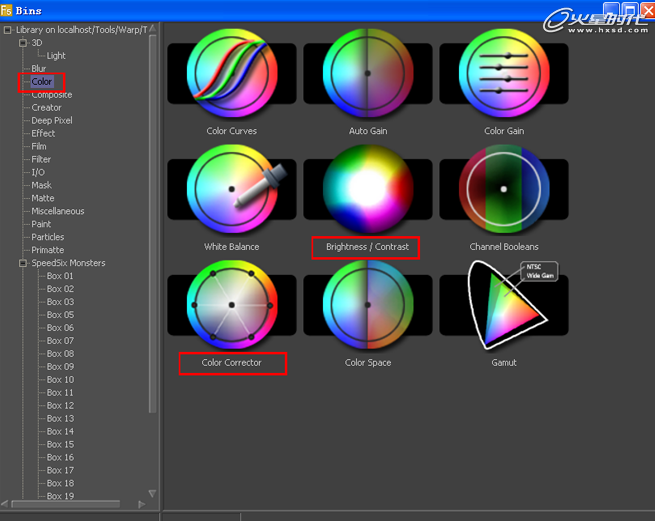Select the Color Corrector wheel icon
Image resolution: width=655 pixels, height=521 pixels.
[232, 305]
